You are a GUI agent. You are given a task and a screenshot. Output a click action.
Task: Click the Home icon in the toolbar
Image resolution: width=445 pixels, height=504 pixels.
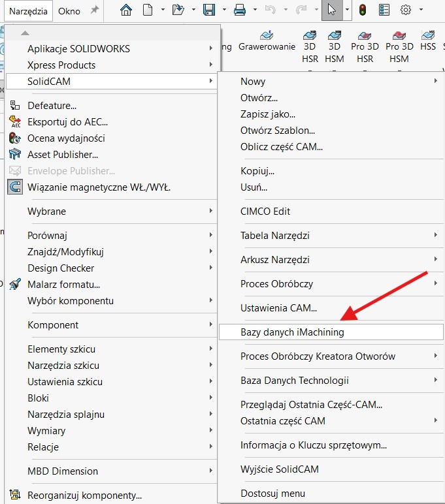coord(126,10)
